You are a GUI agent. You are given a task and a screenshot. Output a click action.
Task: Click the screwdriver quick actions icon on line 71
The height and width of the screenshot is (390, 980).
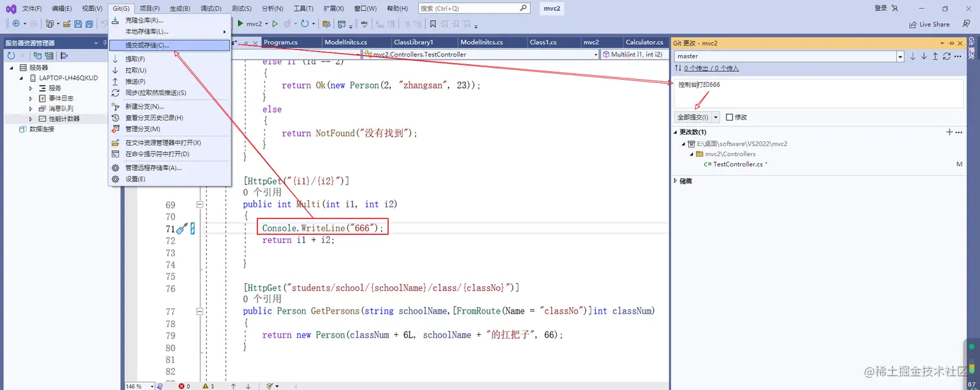point(181,228)
